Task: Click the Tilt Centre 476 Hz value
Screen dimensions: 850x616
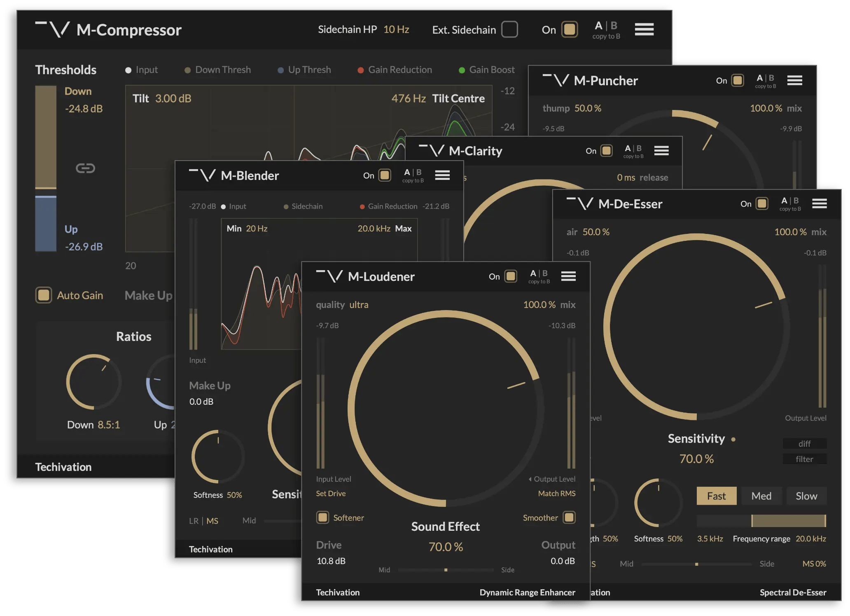Action: (409, 98)
